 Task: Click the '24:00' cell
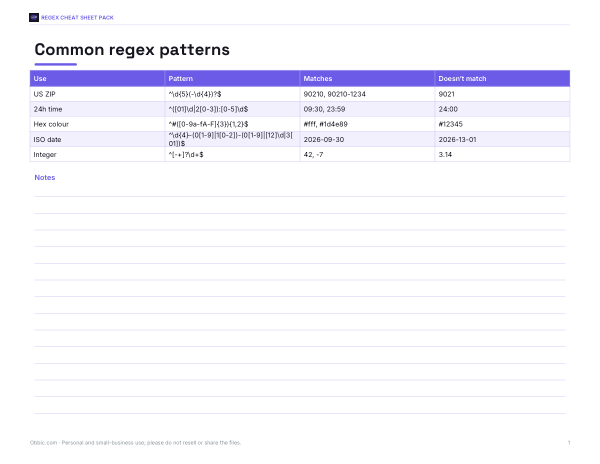(502, 109)
